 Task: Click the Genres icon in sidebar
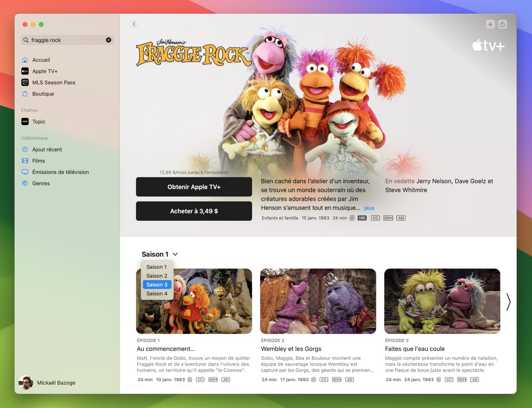click(x=25, y=183)
